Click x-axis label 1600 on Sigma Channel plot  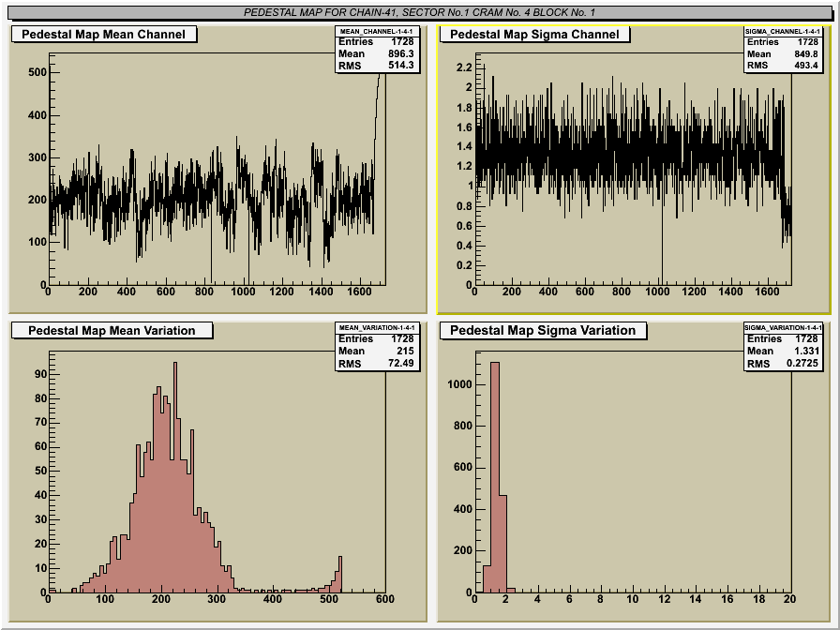click(767, 292)
